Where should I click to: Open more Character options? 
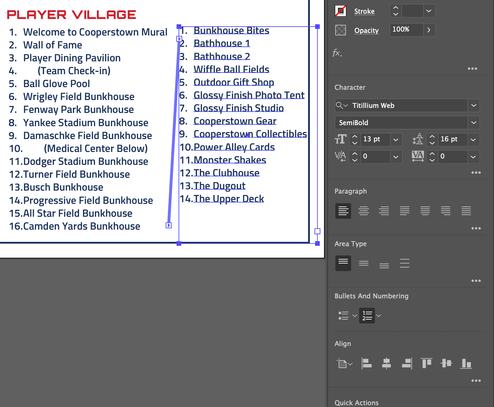coord(476,173)
